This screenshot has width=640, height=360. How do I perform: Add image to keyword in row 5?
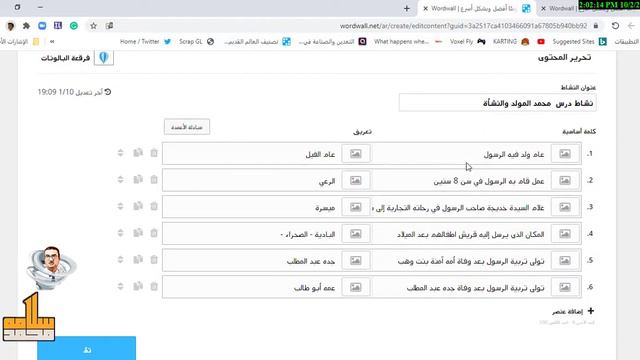pos(565,260)
